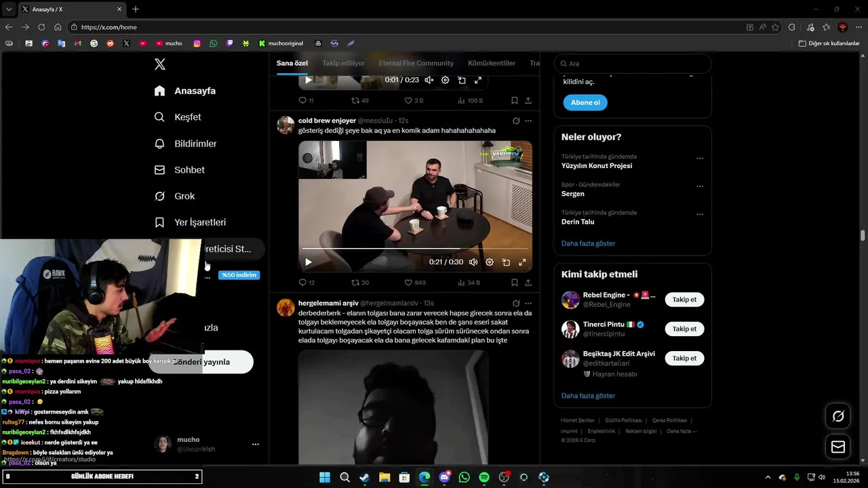
Task: Open more options on cold brew enjoyer post
Action: pyautogui.click(x=528, y=121)
